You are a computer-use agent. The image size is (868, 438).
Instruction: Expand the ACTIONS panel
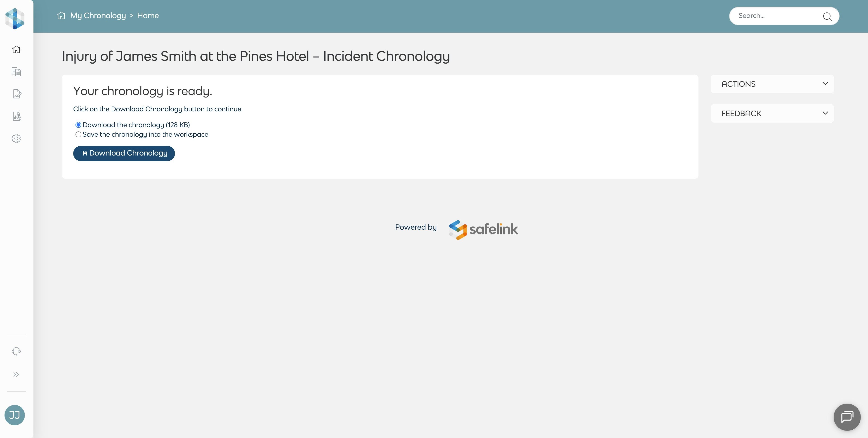tap(772, 84)
